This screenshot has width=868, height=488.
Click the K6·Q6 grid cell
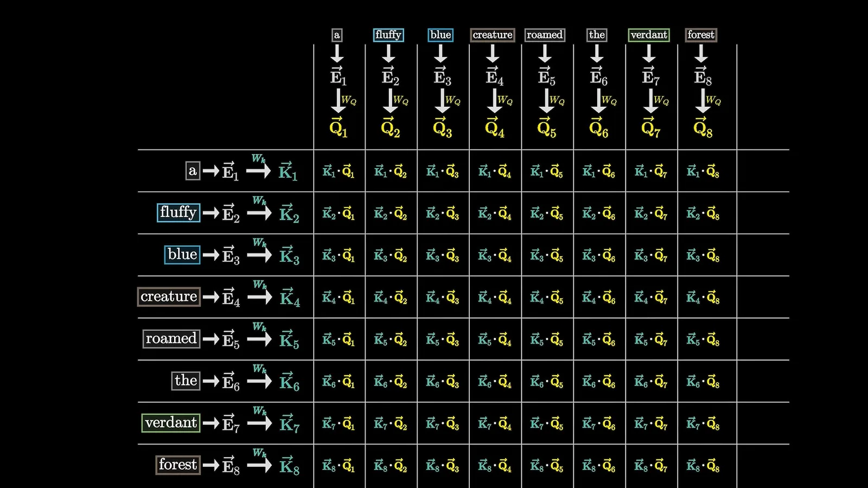coord(598,382)
